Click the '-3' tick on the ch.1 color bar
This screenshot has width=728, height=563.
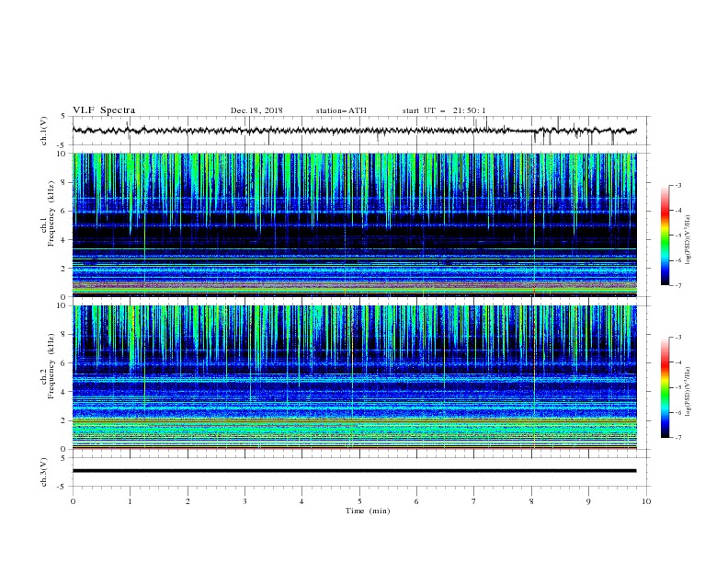click(x=677, y=185)
